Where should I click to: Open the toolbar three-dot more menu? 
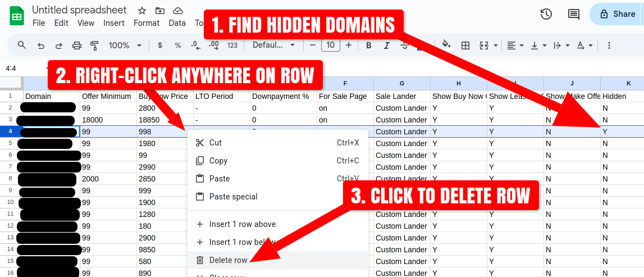pos(609,45)
